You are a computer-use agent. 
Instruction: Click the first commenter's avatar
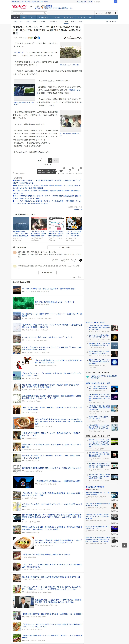click(15, 252)
